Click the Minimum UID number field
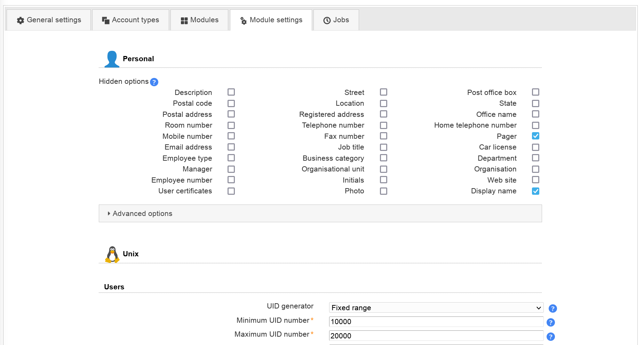644x345 pixels. tap(436, 322)
